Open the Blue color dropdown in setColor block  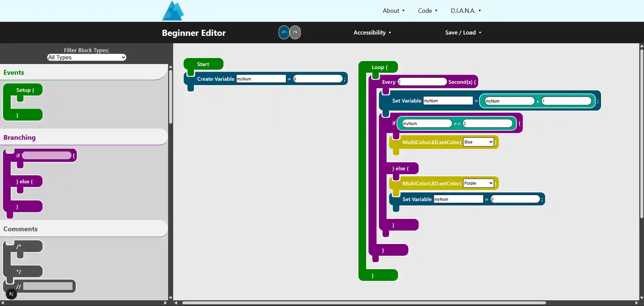(x=478, y=142)
